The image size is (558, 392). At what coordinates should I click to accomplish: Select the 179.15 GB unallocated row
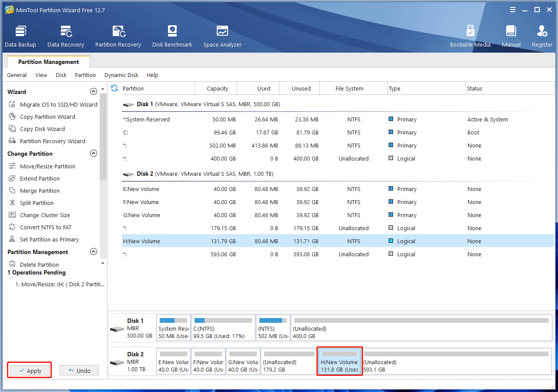click(x=338, y=228)
